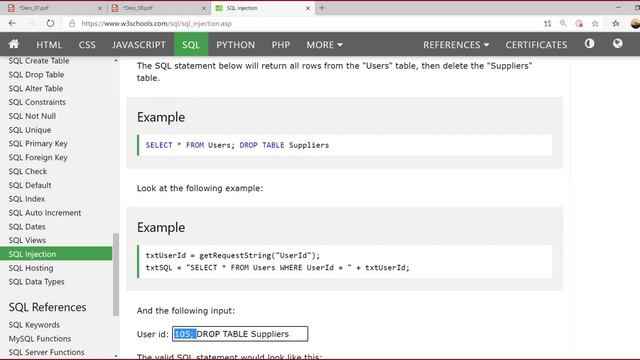Open the favorites list icon
640x360 pixels.
coord(616,24)
